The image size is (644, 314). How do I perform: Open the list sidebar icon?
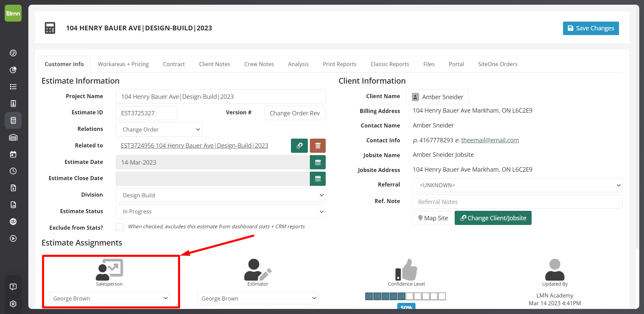pos(13,87)
